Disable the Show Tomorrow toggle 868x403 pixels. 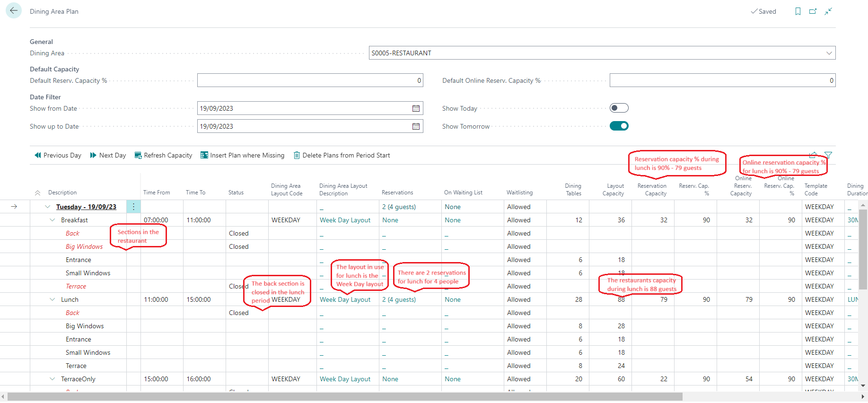click(619, 126)
